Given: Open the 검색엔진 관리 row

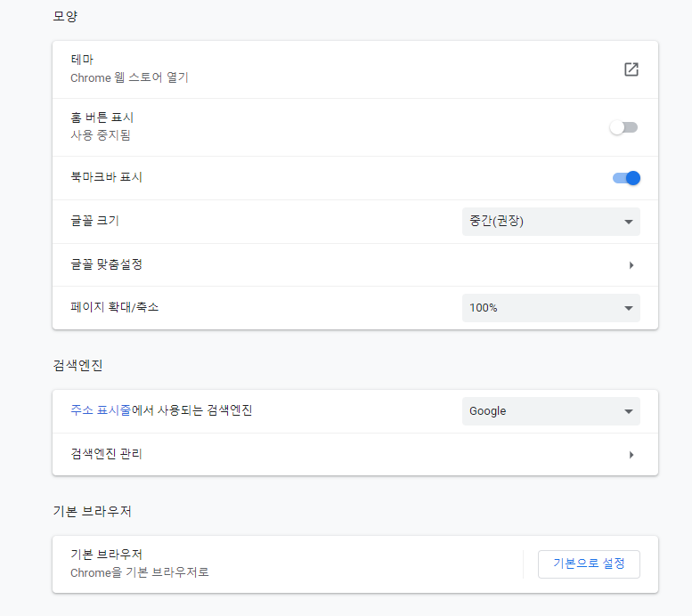Looking at the screenshot, I should click(x=355, y=454).
